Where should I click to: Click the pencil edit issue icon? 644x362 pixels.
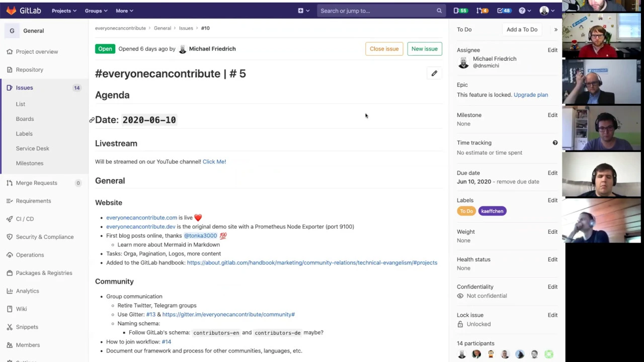tap(434, 73)
